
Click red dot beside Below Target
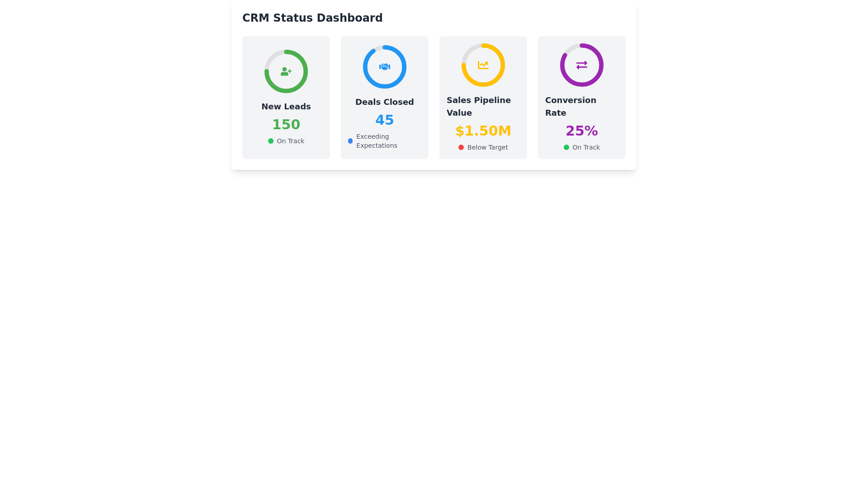click(x=461, y=147)
